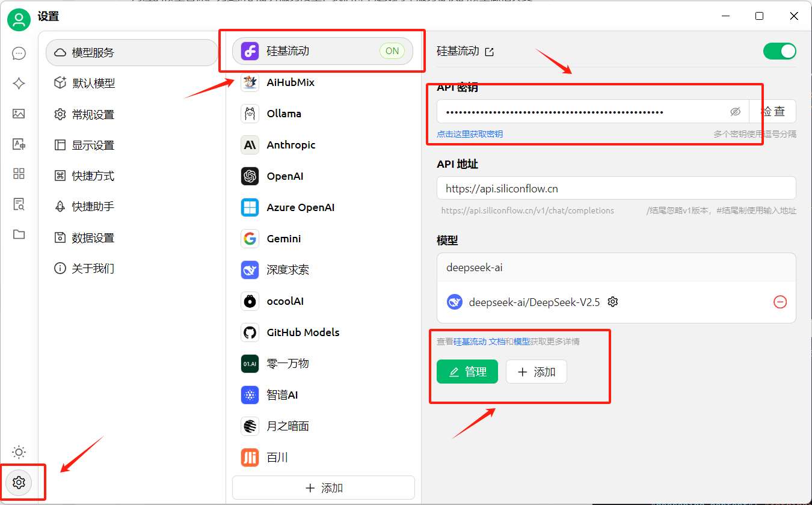Open 显示设置 settings section
The image size is (812, 505).
(x=132, y=145)
